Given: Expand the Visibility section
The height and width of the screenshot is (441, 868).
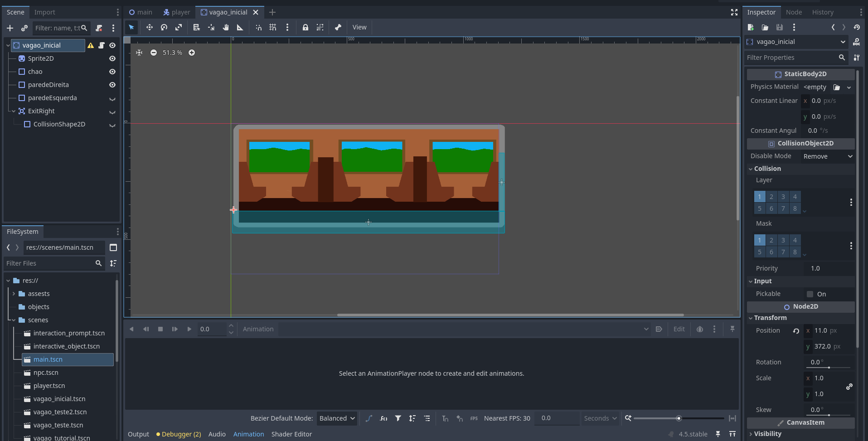Looking at the screenshot, I should (767, 434).
